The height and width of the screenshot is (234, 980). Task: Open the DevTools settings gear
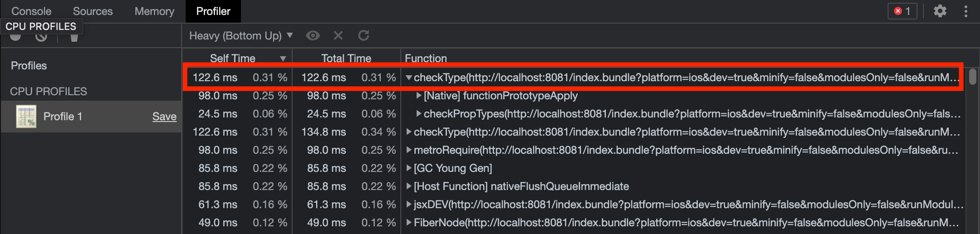(x=940, y=11)
